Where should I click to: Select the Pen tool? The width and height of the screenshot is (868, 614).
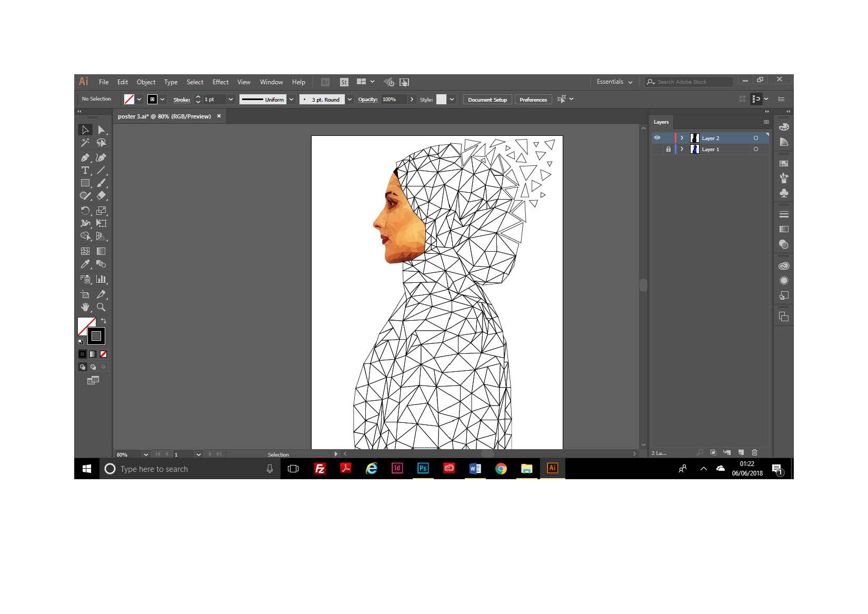85,157
